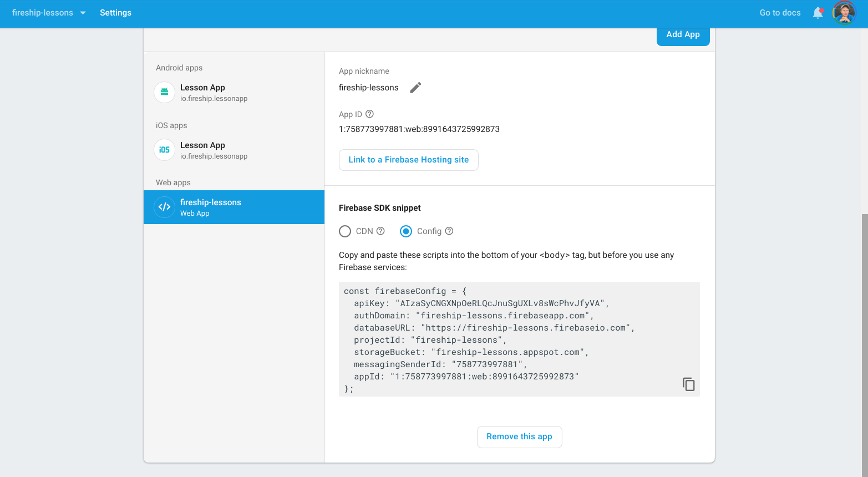This screenshot has width=868, height=477.
Task: Open the user account avatar menu
Action: click(x=844, y=12)
